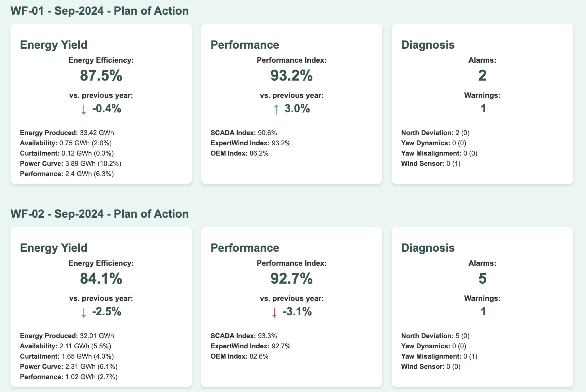Click WF-02 Curtailment 1.65 GWh line
586x392 pixels.
coord(67,356)
